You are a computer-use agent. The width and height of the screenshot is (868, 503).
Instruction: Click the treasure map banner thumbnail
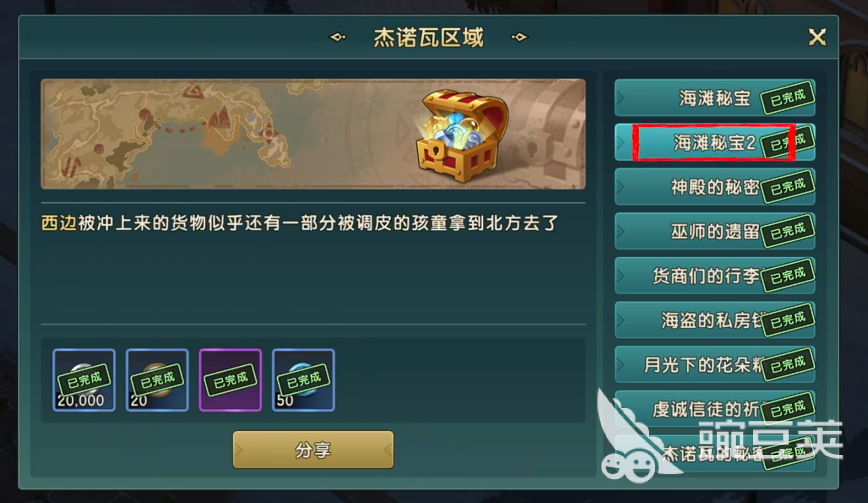tap(313, 134)
